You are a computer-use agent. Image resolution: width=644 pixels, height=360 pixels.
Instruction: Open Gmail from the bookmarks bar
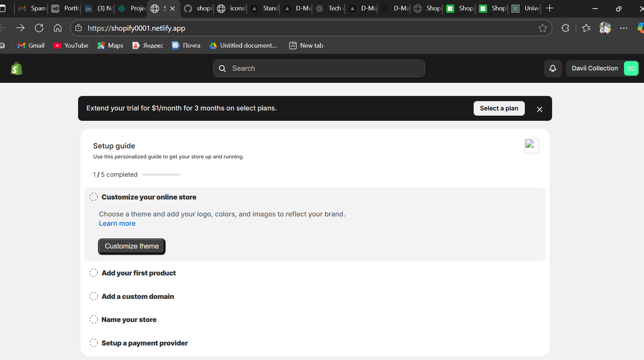pos(31,45)
